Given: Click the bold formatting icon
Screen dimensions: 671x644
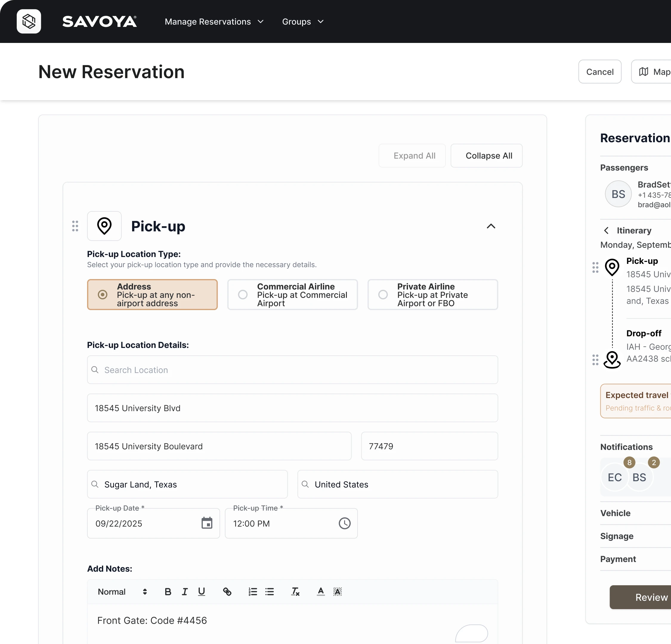Looking at the screenshot, I should (168, 592).
